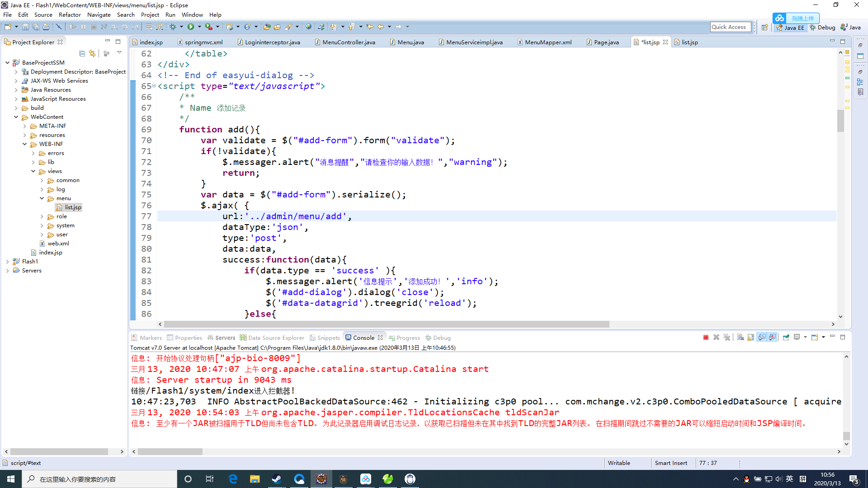Toggle the Windows input method 英 indicator

tap(789, 479)
